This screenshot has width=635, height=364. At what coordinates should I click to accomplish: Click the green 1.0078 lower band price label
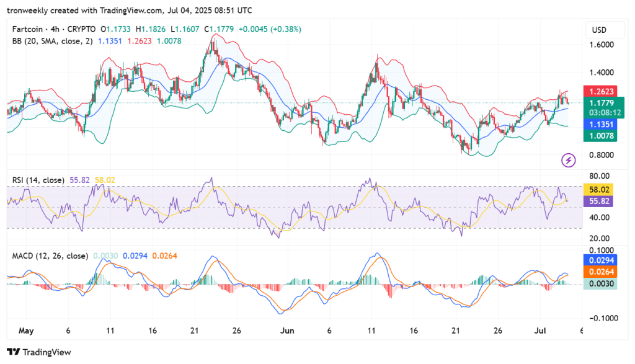[600, 136]
